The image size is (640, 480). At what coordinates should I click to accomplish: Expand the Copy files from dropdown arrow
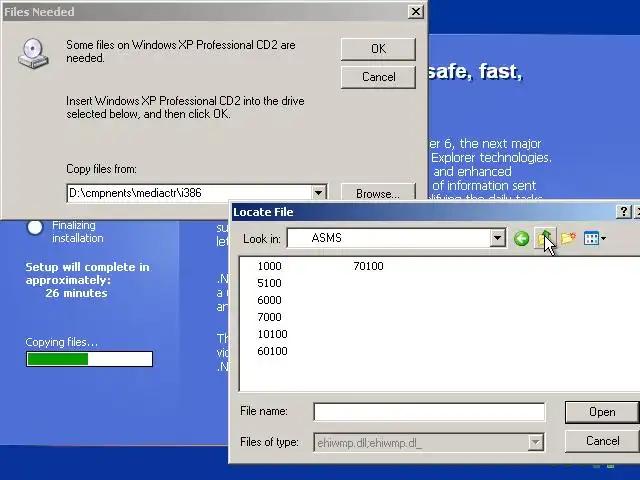pos(319,193)
